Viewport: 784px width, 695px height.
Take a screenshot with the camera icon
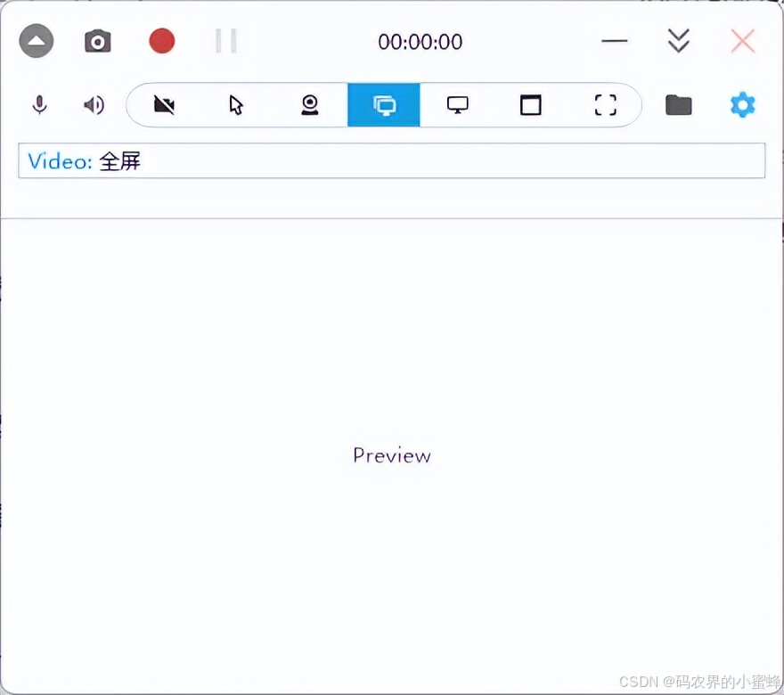[x=97, y=41]
